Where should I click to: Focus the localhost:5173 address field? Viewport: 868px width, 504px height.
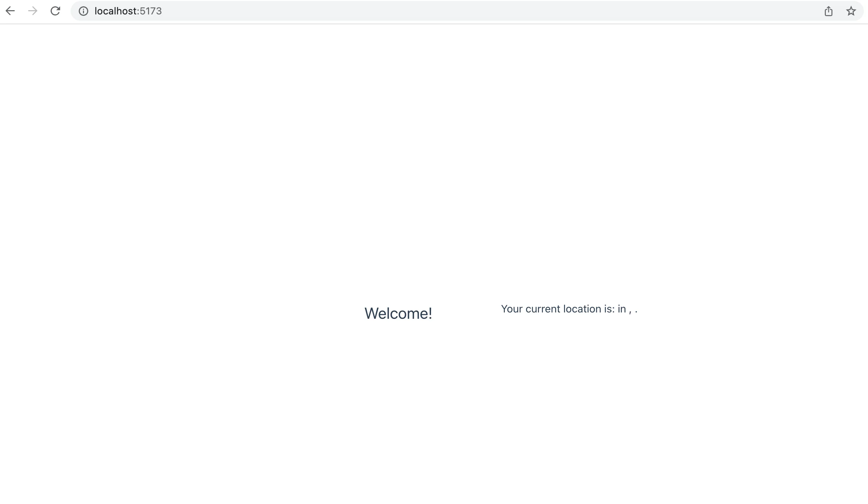[467, 11]
